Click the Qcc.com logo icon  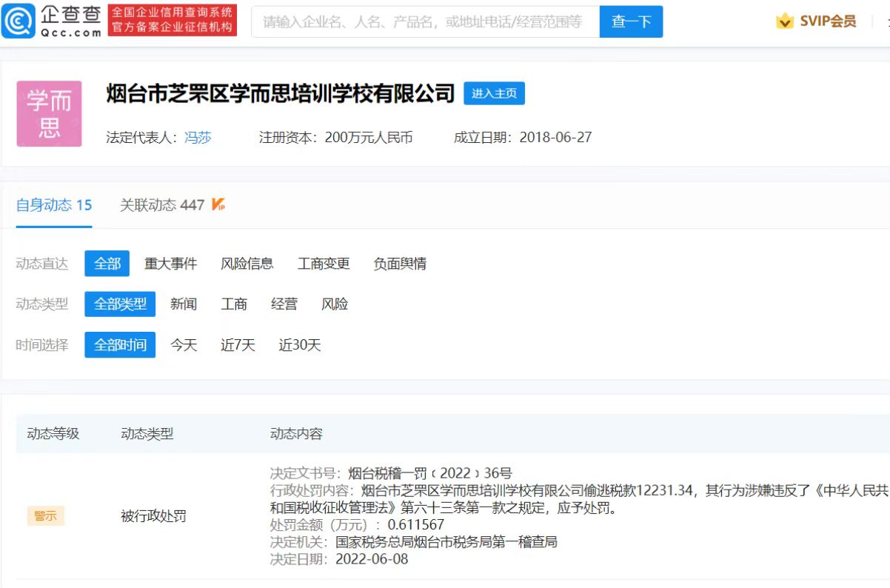pyautogui.click(x=19, y=21)
